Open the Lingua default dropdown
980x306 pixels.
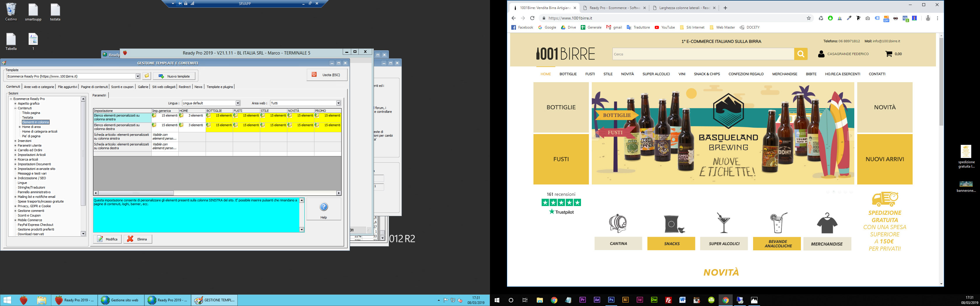tap(238, 103)
